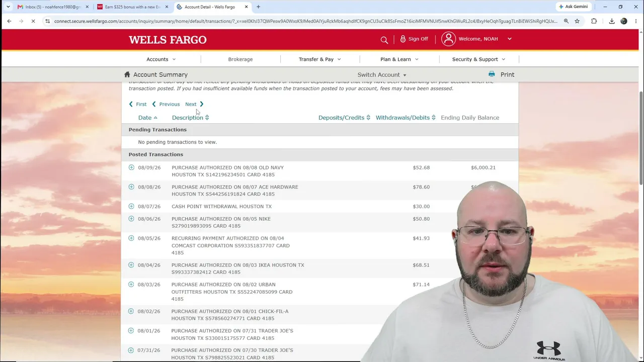This screenshot has width=644, height=362.
Task: Sort by Date using its arrow
Action: 155,118
